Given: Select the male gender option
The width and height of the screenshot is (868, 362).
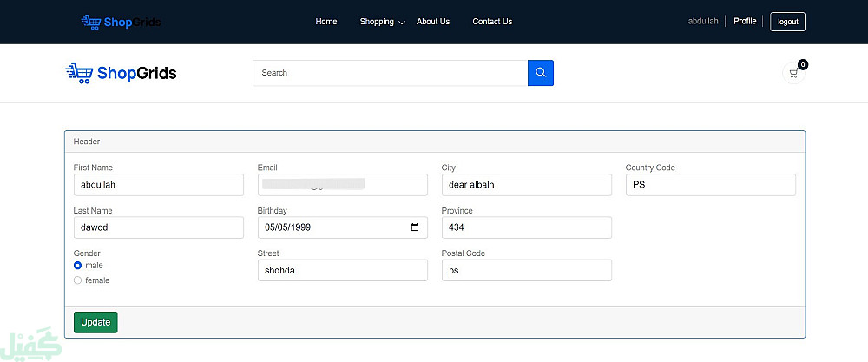Looking at the screenshot, I should [78, 265].
